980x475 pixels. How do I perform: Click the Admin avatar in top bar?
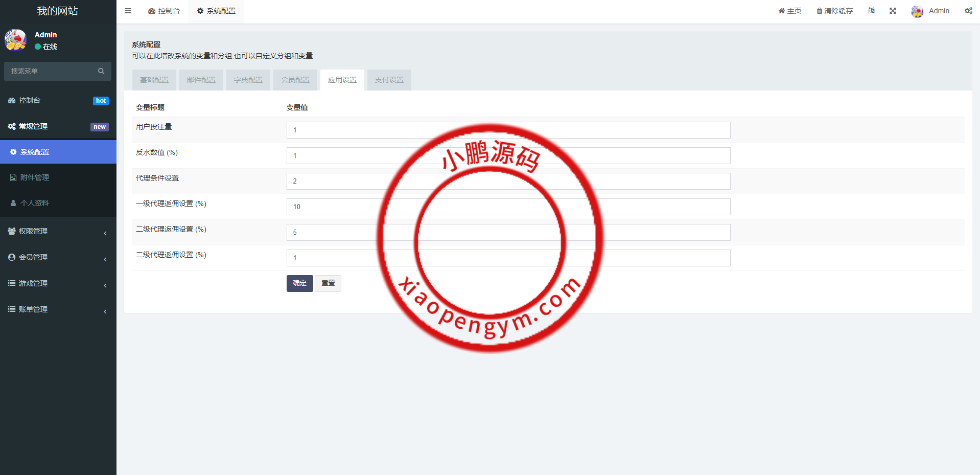(917, 11)
